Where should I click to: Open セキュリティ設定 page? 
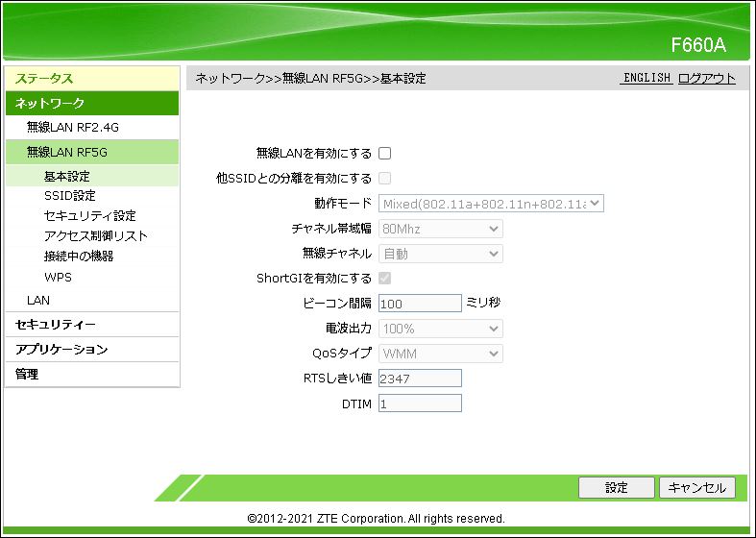tap(90, 215)
